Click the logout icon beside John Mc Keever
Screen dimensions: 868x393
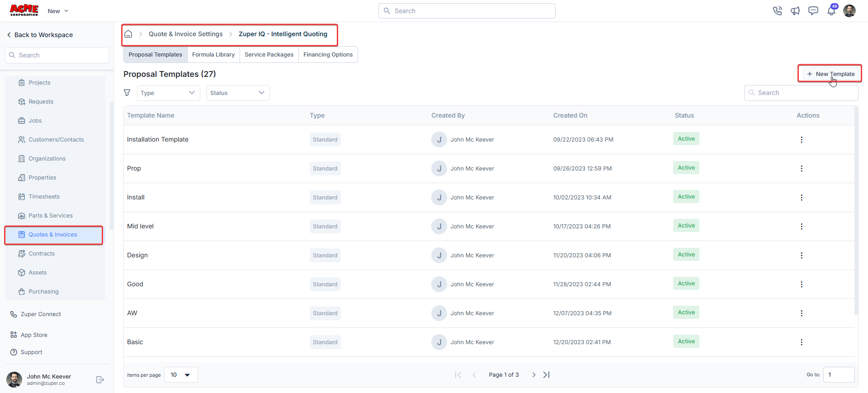click(100, 380)
